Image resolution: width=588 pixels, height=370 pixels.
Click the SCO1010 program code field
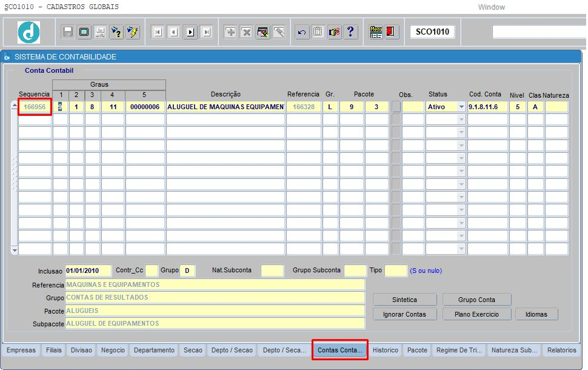tap(432, 32)
